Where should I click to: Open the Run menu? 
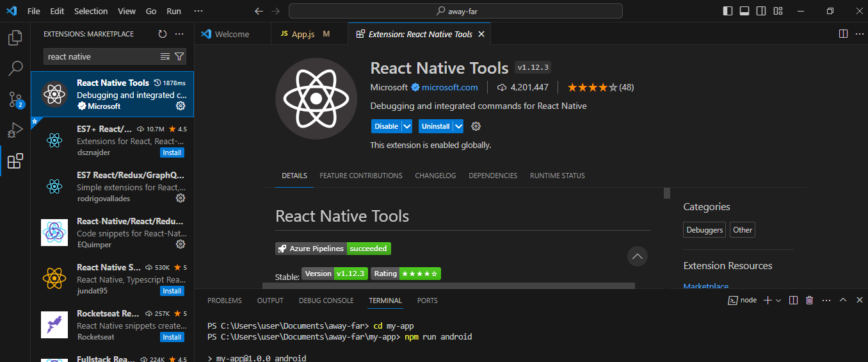click(173, 12)
